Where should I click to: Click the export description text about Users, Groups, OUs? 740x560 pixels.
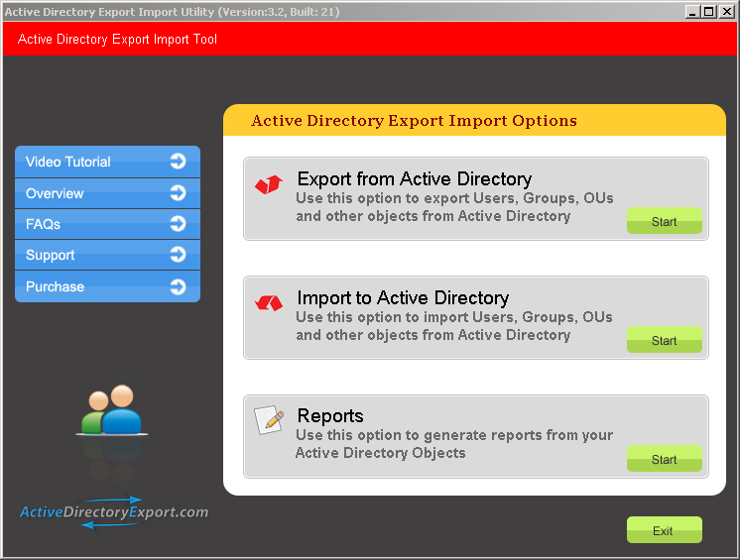point(454,207)
